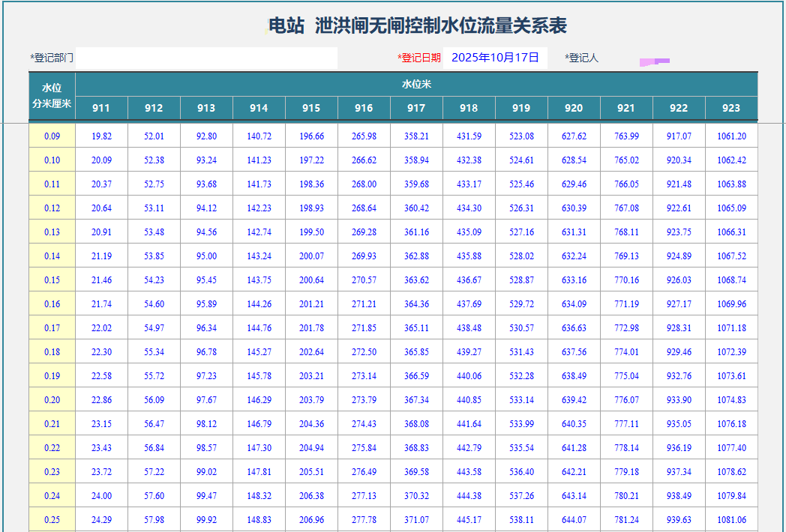Click the 923 column header
786x532 pixels.
click(731, 108)
